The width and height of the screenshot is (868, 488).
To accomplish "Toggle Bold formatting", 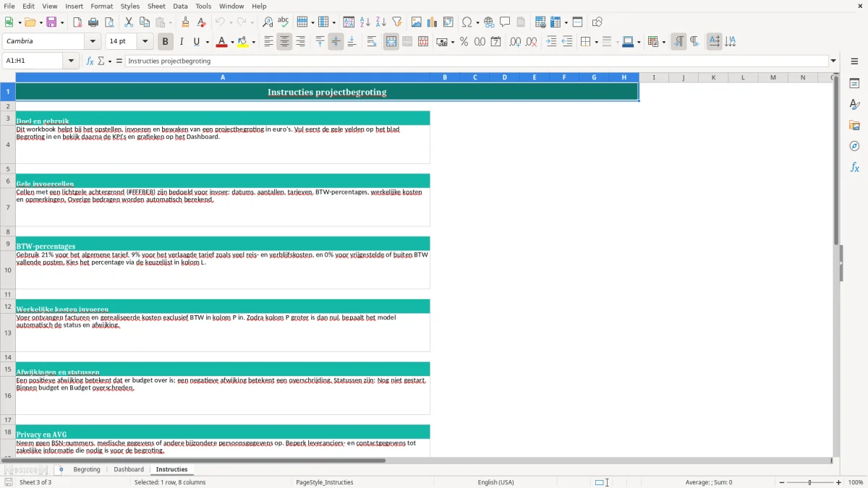I will (166, 42).
